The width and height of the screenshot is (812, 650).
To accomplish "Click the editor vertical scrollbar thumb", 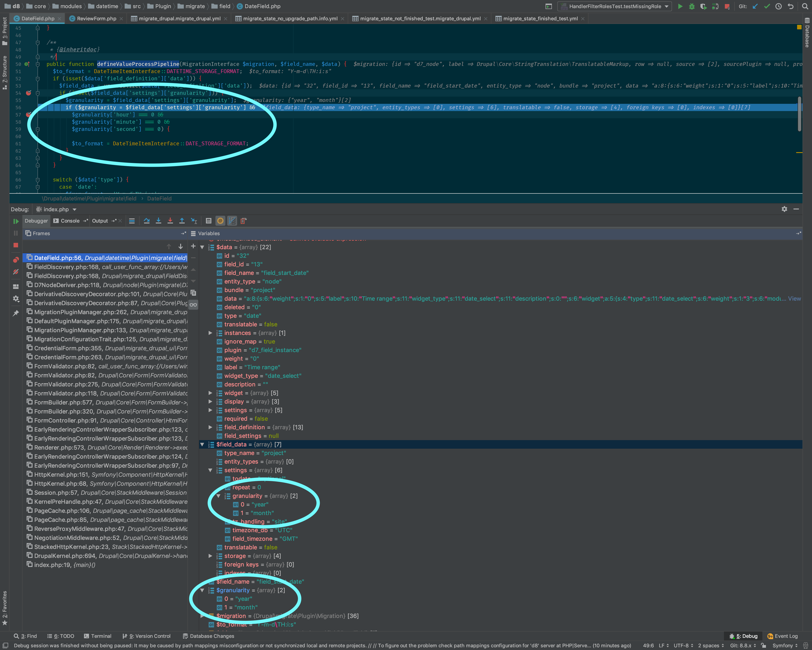I will 799,114.
